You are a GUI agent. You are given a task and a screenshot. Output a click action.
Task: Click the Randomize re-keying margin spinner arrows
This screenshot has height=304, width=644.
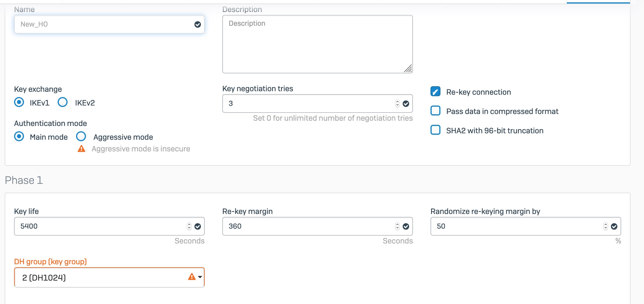coord(605,226)
